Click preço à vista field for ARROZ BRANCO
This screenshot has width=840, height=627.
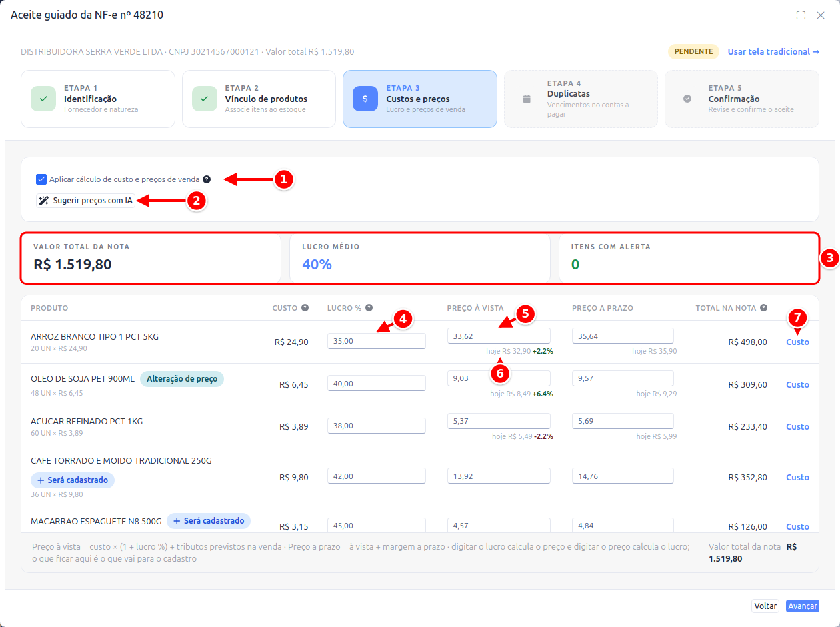click(x=499, y=336)
